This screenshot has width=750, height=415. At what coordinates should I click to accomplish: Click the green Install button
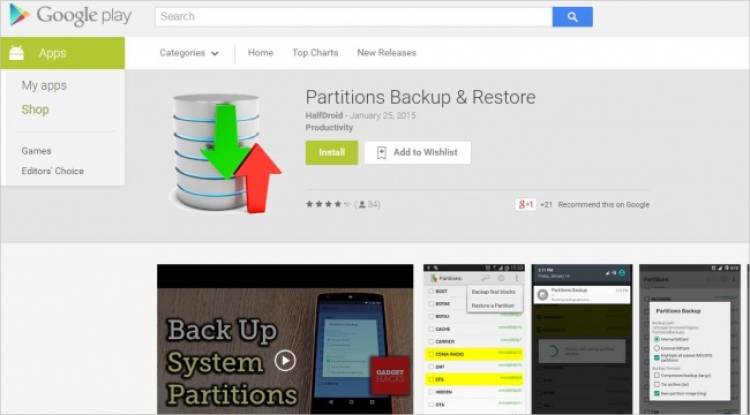(331, 153)
